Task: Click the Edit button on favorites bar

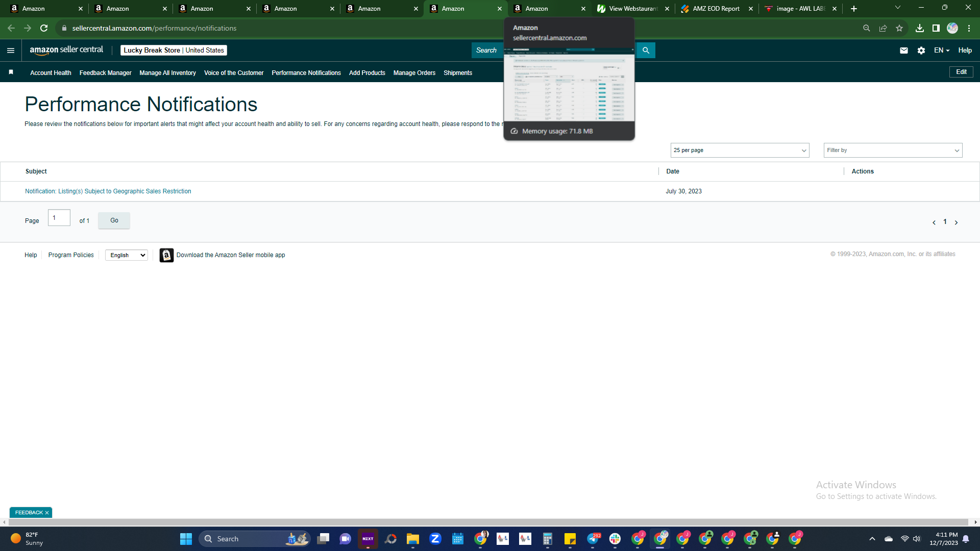Action: (x=961, y=72)
